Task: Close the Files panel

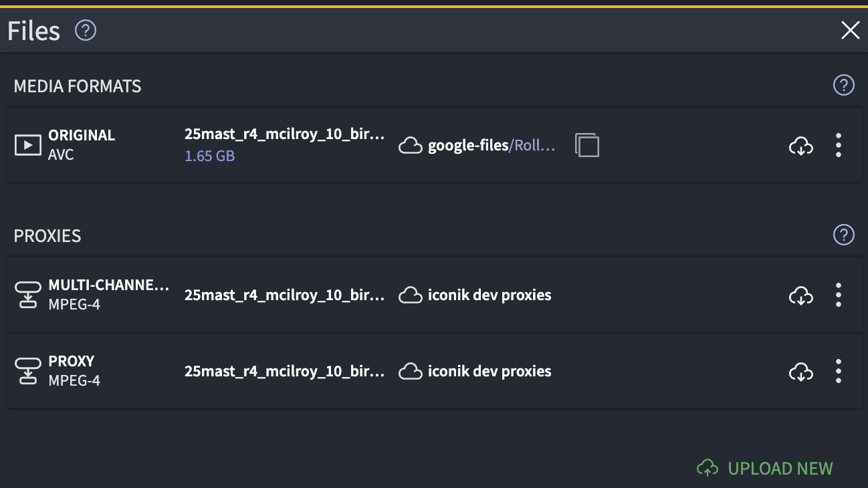Action: pos(850,30)
